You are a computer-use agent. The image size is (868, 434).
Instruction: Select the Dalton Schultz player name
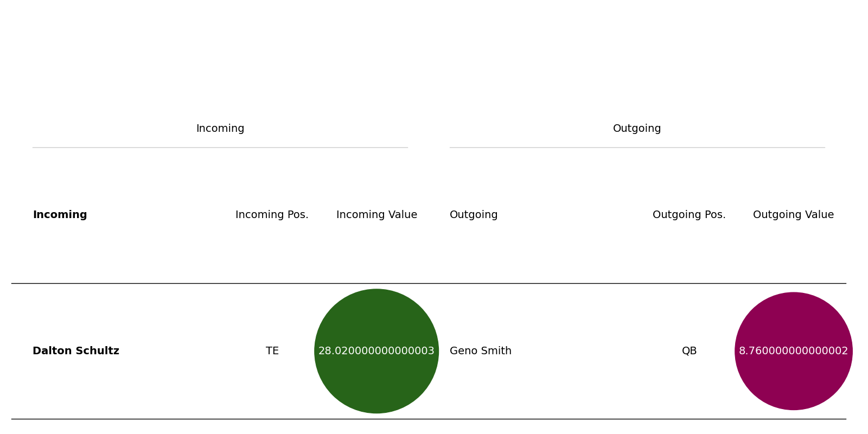point(76,351)
